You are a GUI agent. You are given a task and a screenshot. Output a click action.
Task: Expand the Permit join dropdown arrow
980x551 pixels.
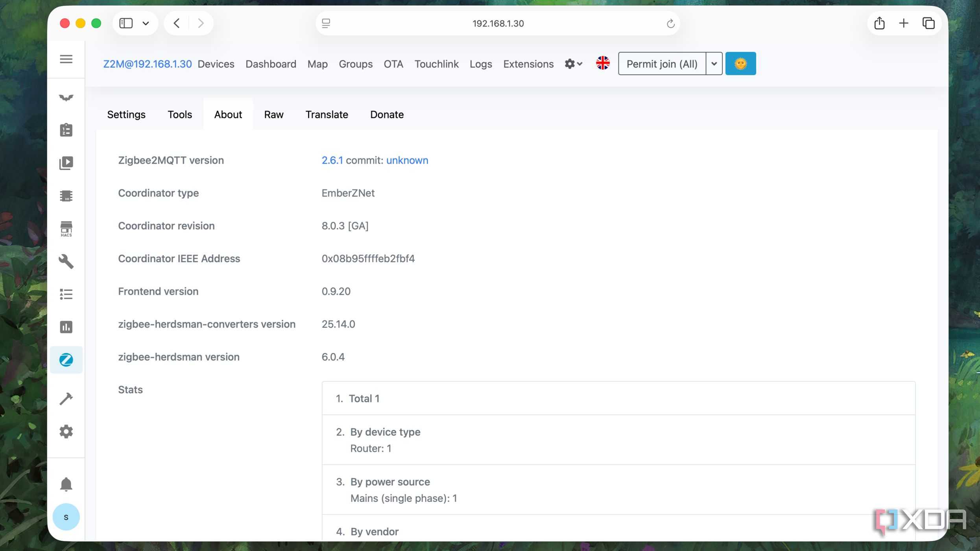pos(714,63)
